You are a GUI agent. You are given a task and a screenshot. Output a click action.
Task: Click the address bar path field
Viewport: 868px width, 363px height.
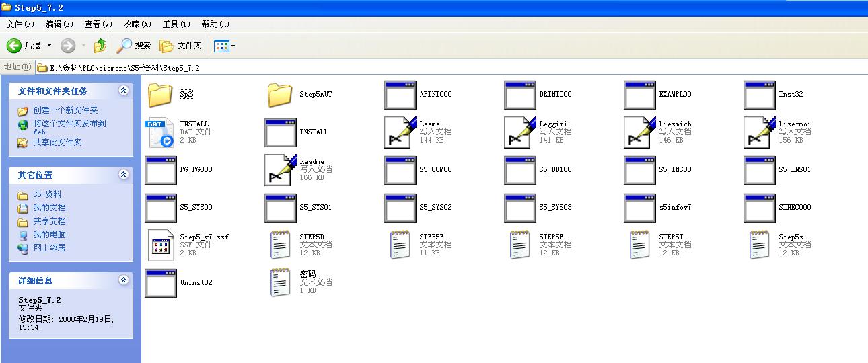(x=404, y=68)
